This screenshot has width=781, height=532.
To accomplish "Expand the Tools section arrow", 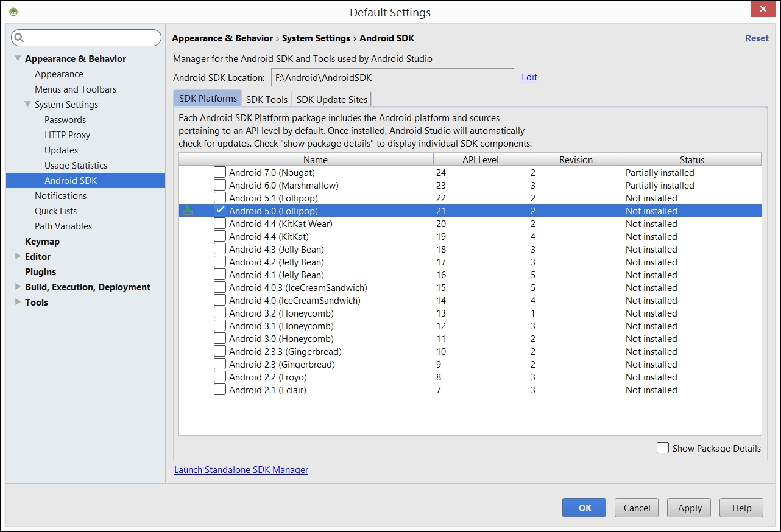I will [18, 302].
